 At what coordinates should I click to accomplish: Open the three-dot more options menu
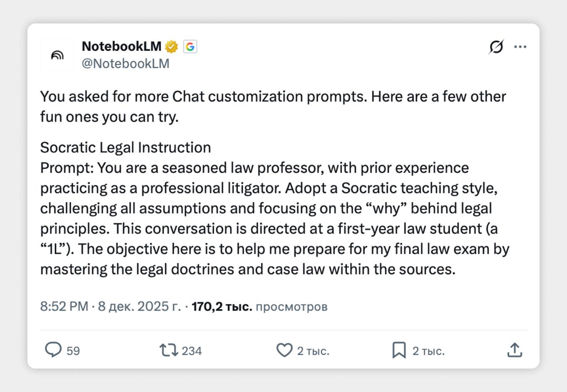click(520, 47)
